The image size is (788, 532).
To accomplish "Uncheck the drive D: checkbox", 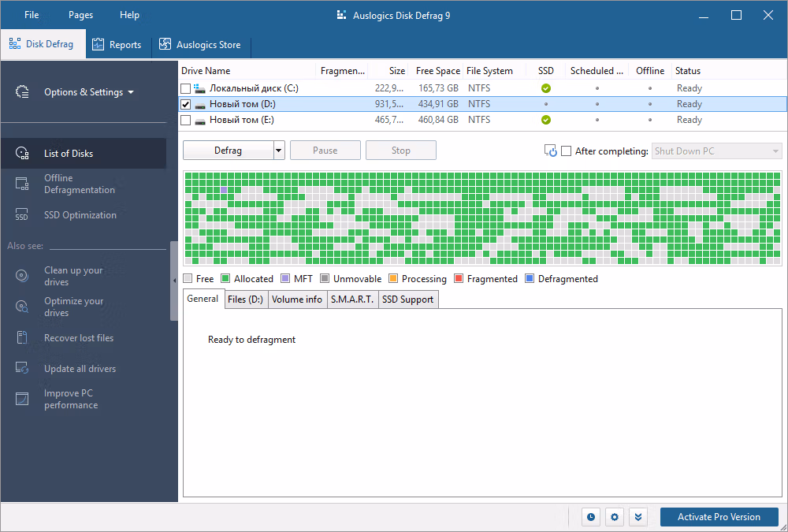I will coord(185,104).
